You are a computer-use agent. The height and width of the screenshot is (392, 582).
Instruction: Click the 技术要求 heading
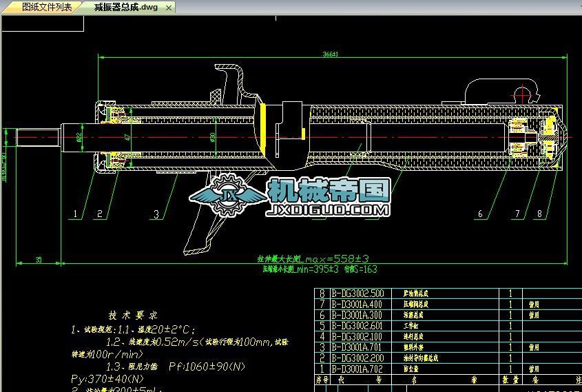(x=132, y=315)
